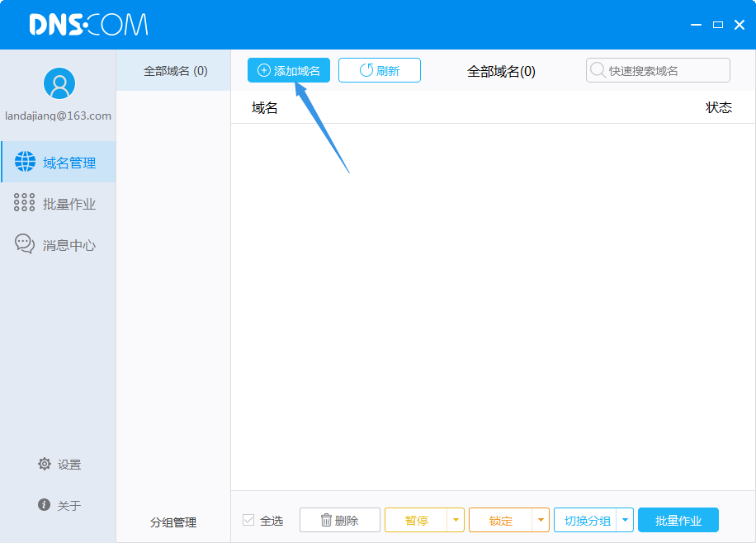Click the info icon for 关于
Viewport: 756px width, 543px height.
pyautogui.click(x=45, y=505)
